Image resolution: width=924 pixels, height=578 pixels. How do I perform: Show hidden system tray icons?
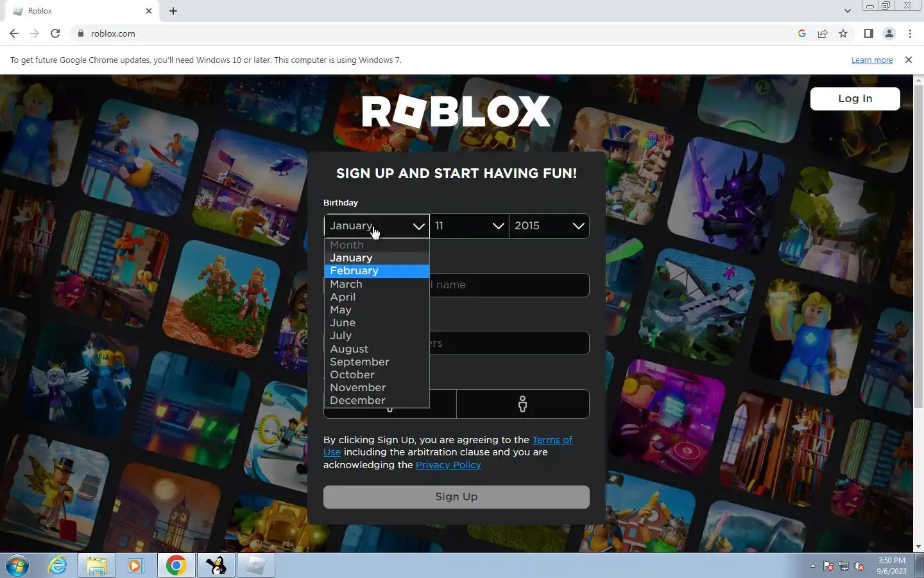pos(812,566)
